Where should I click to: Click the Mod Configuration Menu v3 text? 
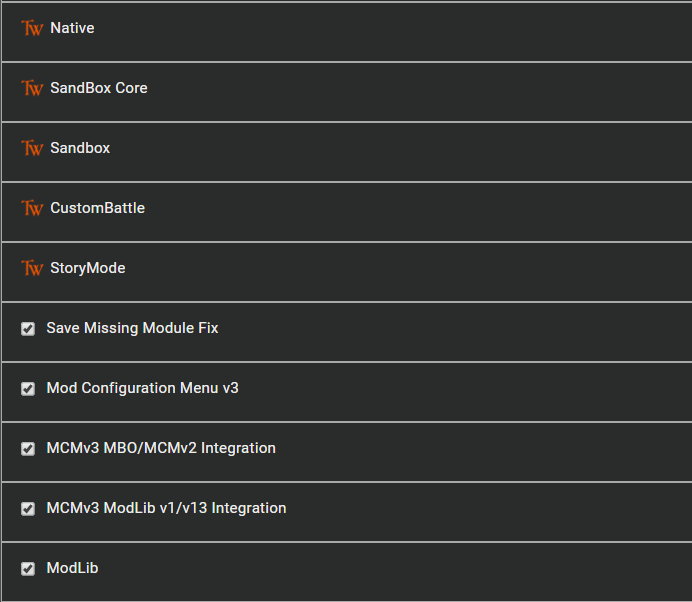pos(142,388)
